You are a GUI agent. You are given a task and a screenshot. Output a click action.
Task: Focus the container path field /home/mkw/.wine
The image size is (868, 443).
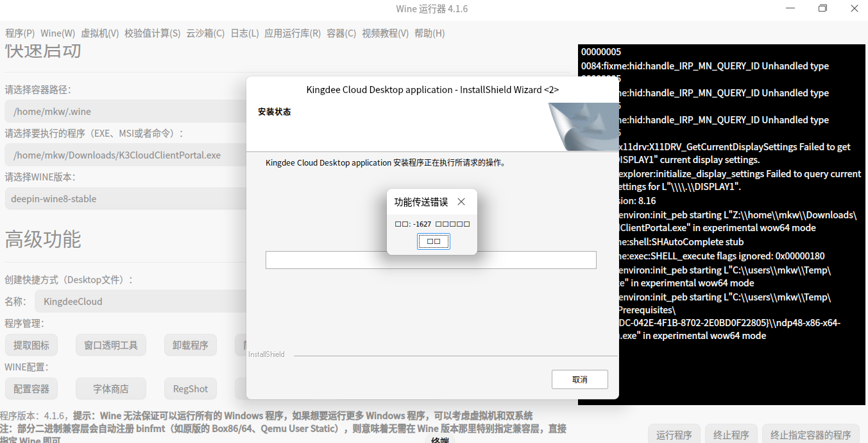[126, 111]
